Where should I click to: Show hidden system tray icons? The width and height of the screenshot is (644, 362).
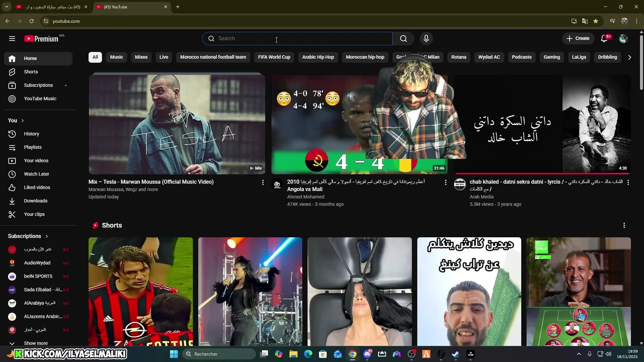coord(579,354)
